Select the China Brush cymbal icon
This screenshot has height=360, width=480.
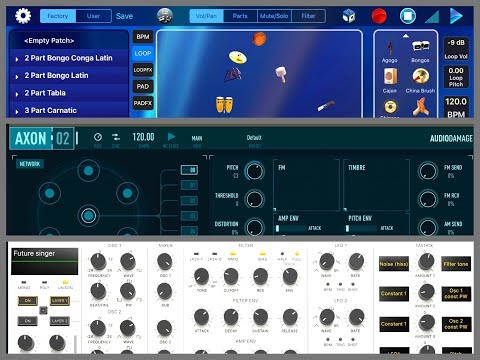click(x=420, y=76)
